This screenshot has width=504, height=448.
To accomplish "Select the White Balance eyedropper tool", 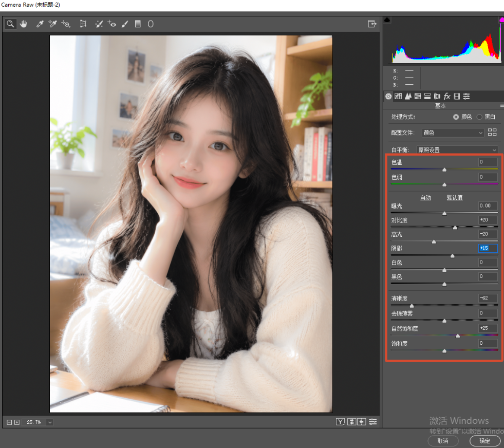I will click(x=40, y=24).
